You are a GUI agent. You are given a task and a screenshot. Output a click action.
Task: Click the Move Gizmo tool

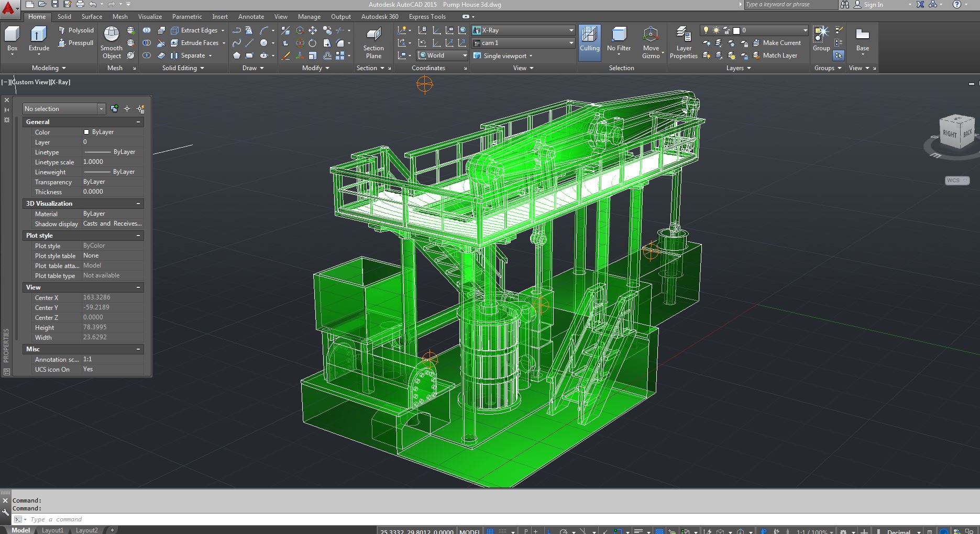pos(651,43)
